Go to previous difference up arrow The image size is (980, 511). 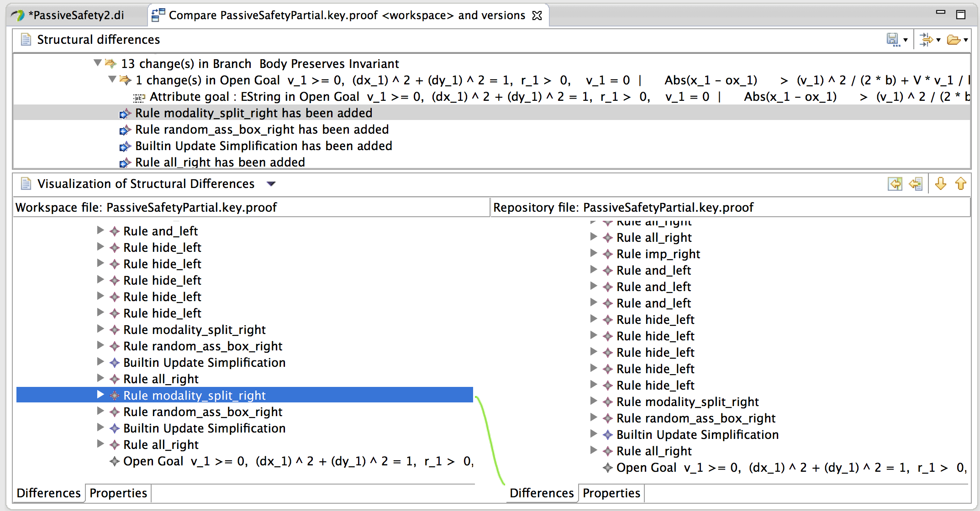coord(960,184)
